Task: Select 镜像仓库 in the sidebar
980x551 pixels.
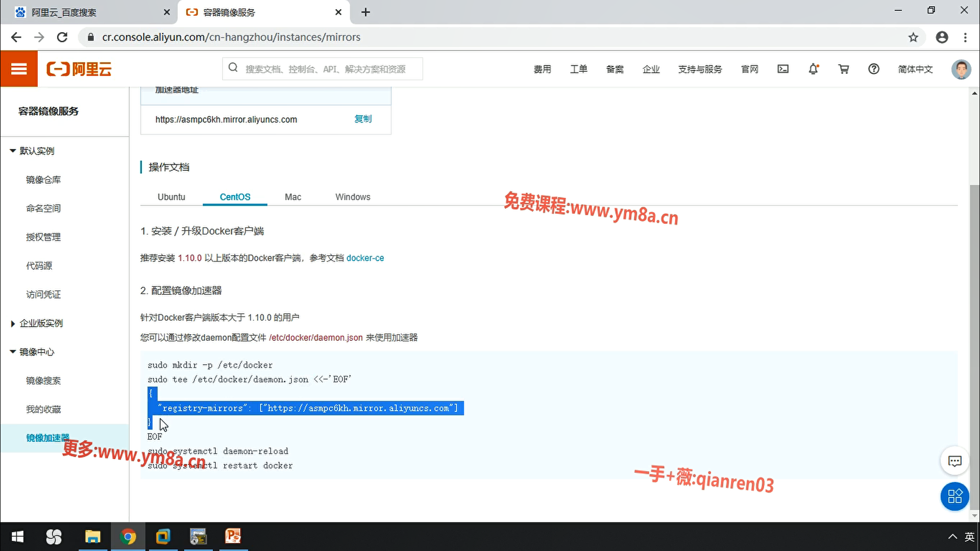Action: [43, 180]
